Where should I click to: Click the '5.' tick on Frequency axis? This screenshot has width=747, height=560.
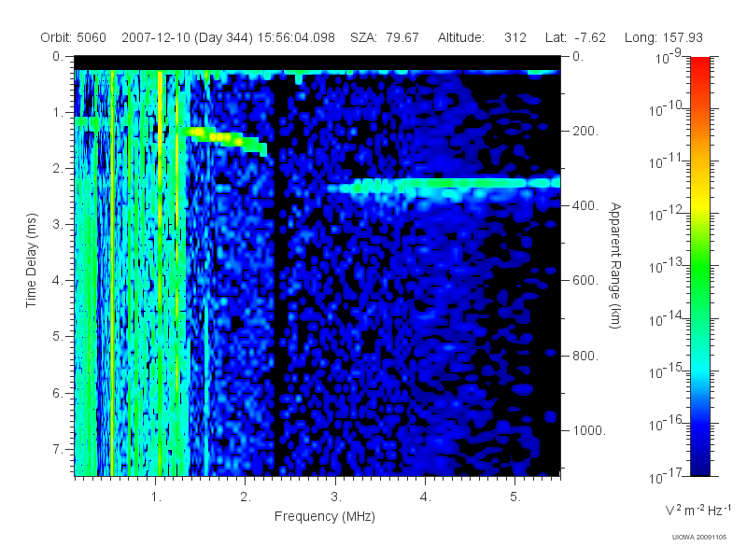coord(515,497)
